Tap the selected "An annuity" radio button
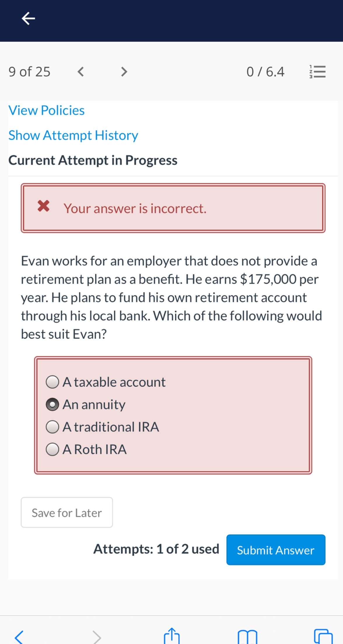The image size is (343, 644). point(52,405)
